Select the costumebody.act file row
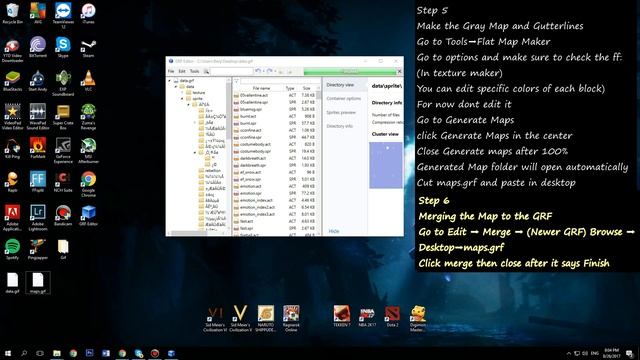The image size is (640, 360). pos(274,144)
